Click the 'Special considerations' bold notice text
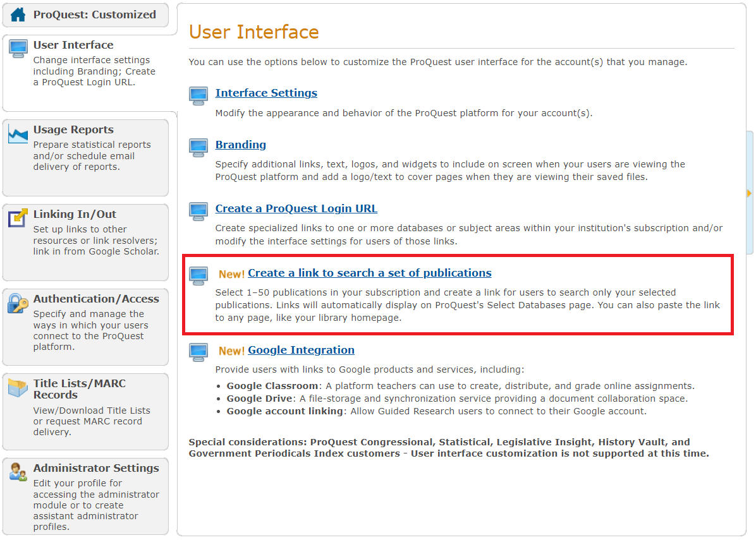This screenshot has height=540, width=756. [449, 448]
